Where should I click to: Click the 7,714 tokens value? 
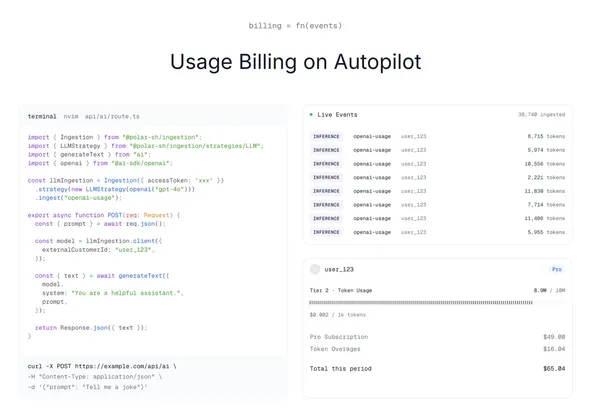click(546, 205)
